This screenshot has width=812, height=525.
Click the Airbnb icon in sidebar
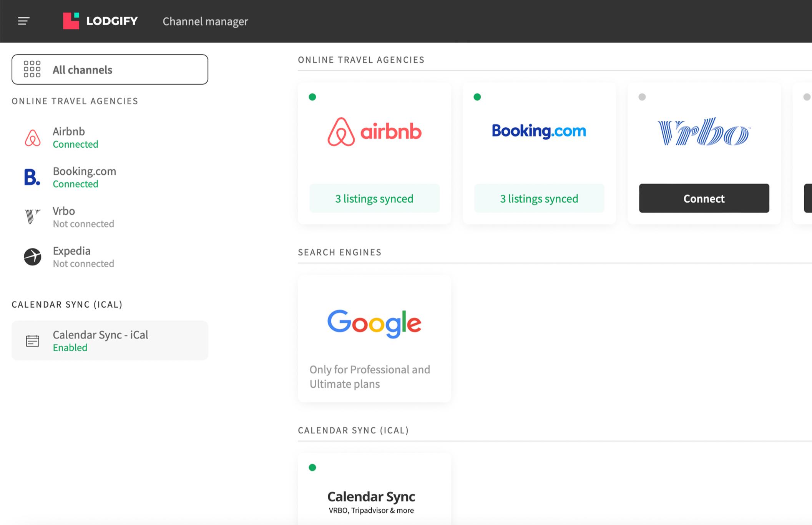33,138
